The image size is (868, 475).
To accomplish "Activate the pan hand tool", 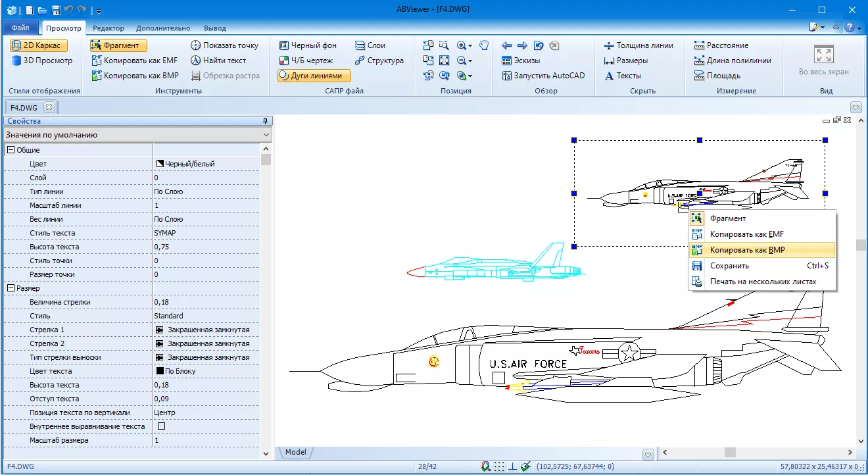I will [484, 45].
